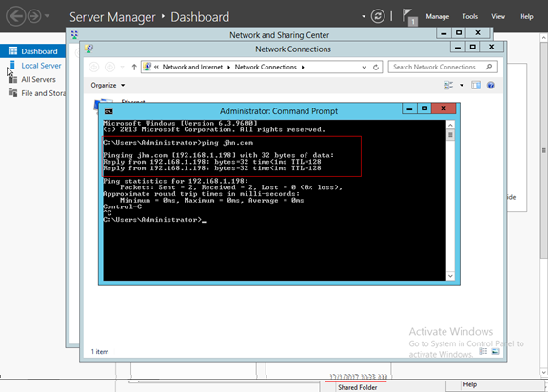Switch to large icons view in status bar
This screenshot has width=552, height=392.
495,351
